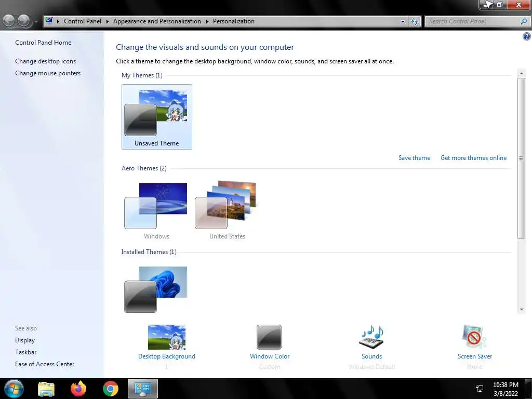532x399 pixels.
Task: Click the Save theme link
Action: pos(414,158)
